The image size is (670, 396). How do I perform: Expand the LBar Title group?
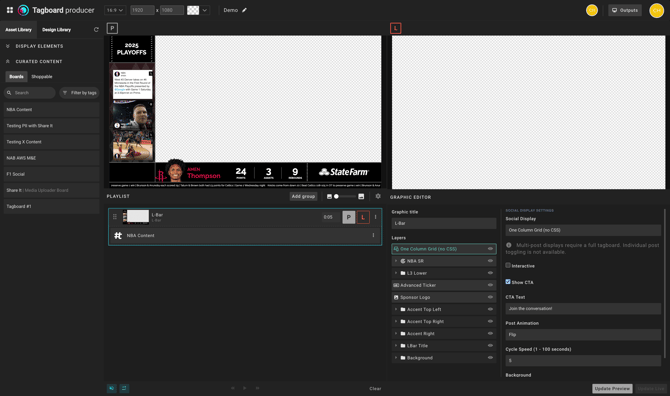[396, 346]
